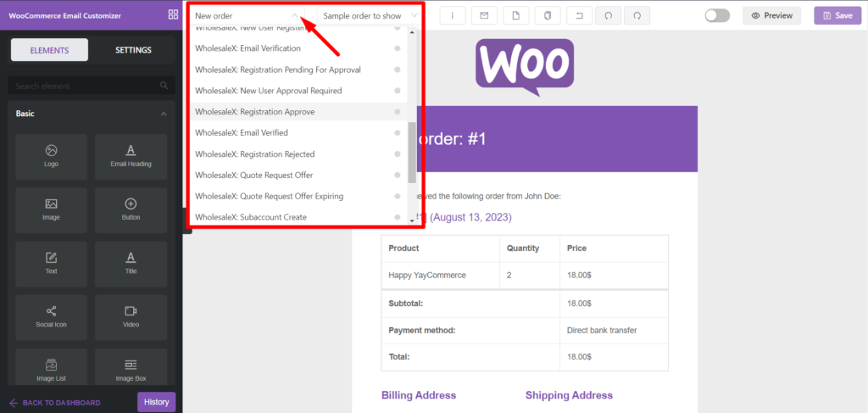Select the Image List element
The width and height of the screenshot is (868, 413).
(x=52, y=368)
